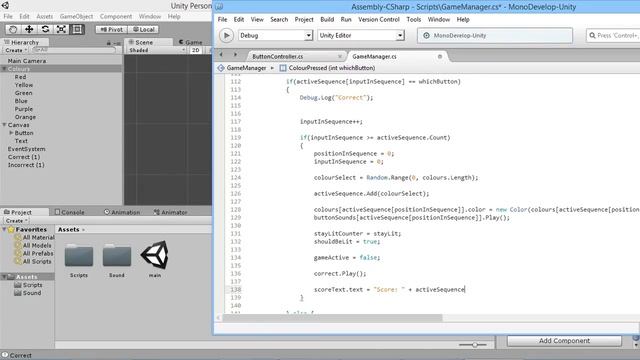Select the Purple object in Hierarchy
Screen dimensions: 640x360
(x=24, y=109)
